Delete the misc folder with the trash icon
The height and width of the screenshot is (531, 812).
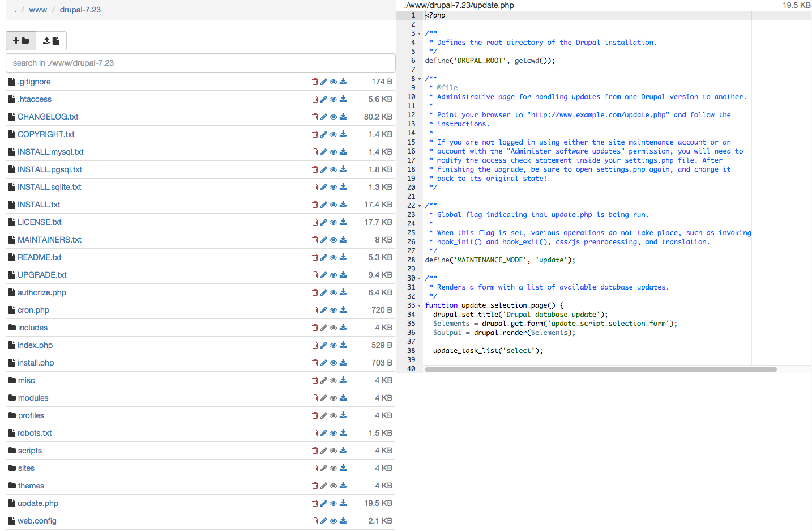coord(315,380)
